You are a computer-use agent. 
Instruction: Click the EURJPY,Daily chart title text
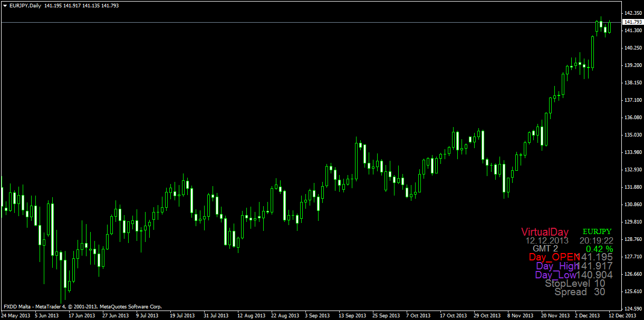coord(26,5)
